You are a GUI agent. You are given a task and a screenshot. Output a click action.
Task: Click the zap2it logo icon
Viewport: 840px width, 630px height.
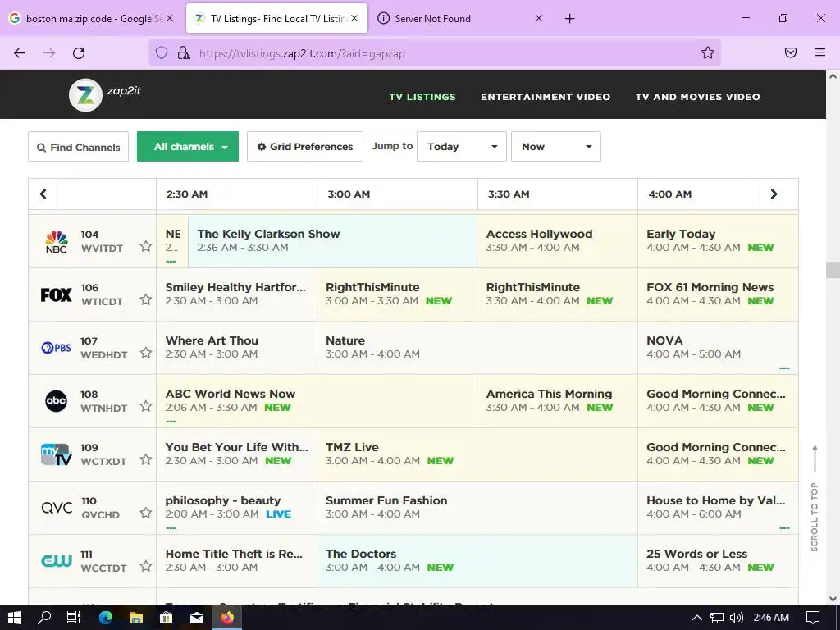pos(85,95)
